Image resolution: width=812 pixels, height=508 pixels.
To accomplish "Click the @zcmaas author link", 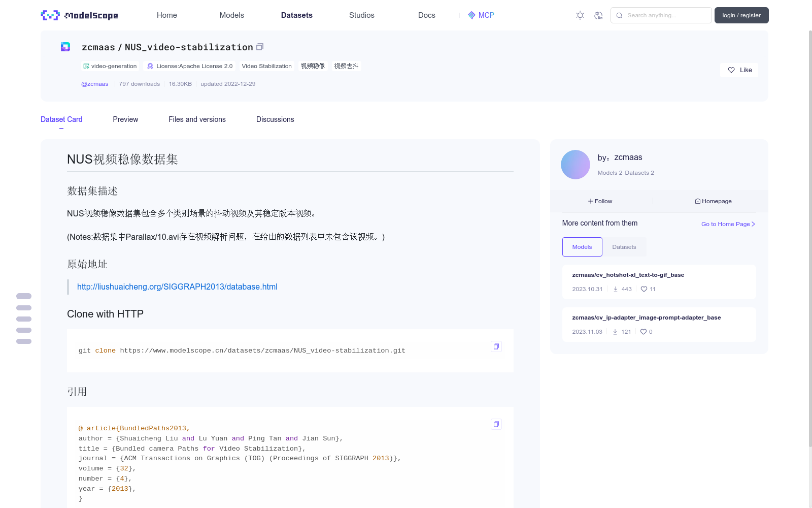I will point(95,84).
